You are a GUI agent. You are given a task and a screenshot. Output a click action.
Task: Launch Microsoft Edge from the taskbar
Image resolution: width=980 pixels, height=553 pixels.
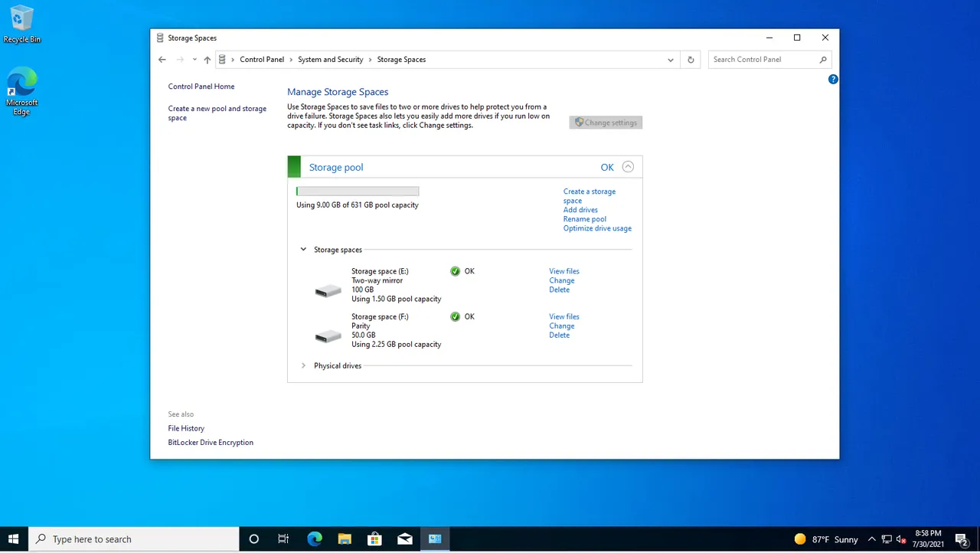click(x=314, y=539)
